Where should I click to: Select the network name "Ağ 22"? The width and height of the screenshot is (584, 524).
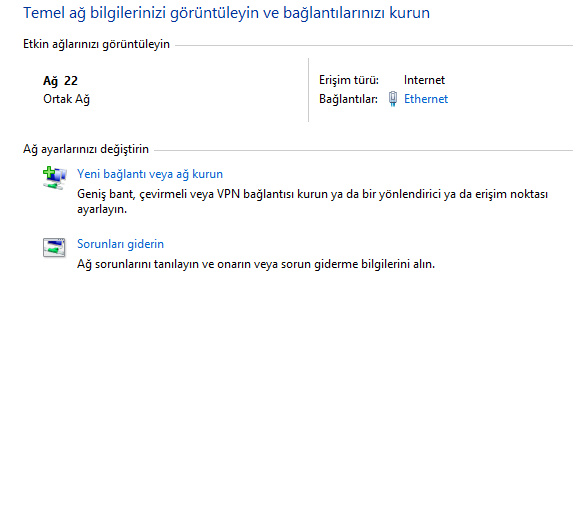coord(60,81)
